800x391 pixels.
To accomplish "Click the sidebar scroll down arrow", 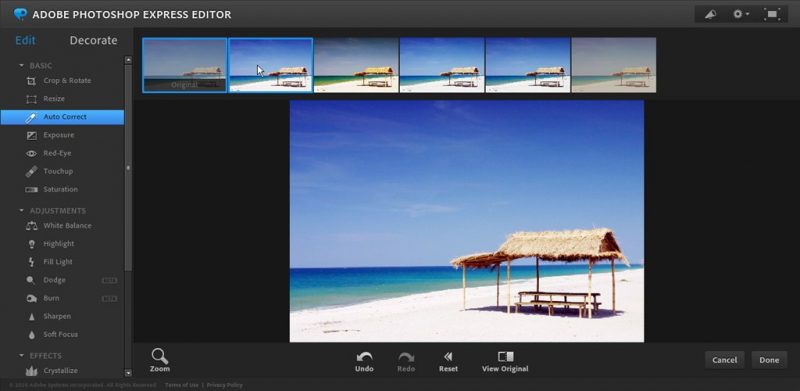I will coord(128,373).
